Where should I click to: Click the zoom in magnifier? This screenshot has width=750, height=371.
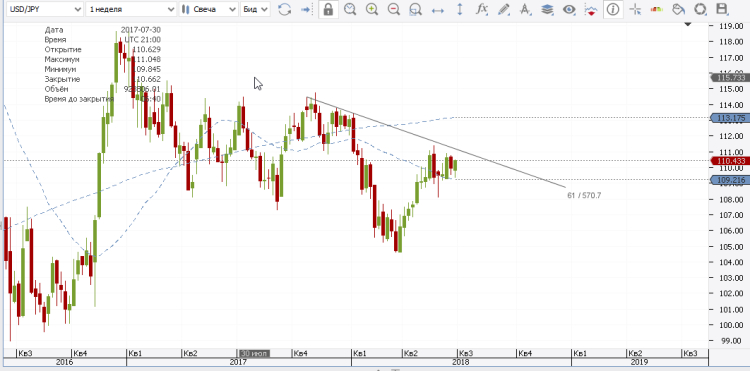pyautogui.click(x=372, y=9)
